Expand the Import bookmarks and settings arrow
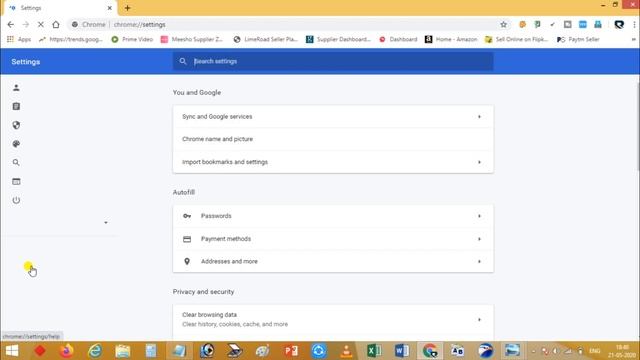Viewport: 640px width, 360px height. [479, 162]
